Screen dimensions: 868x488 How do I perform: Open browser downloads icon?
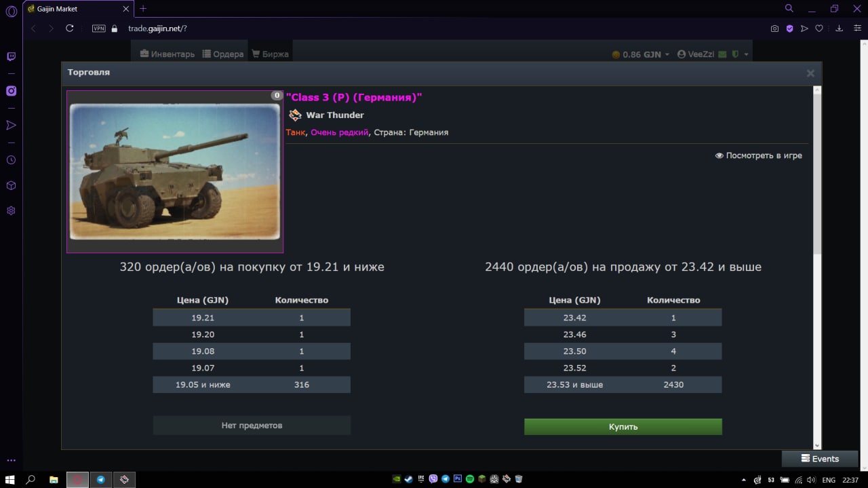(840, 29)
